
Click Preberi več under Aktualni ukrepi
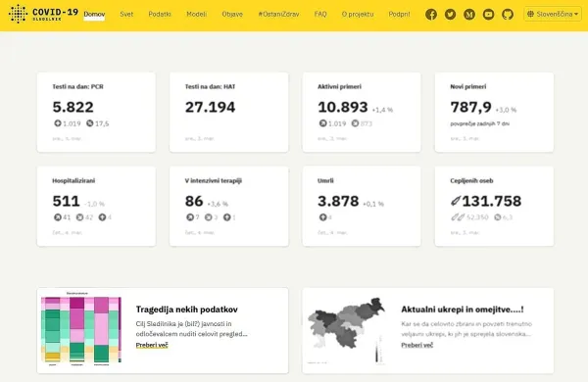point(417,345)
